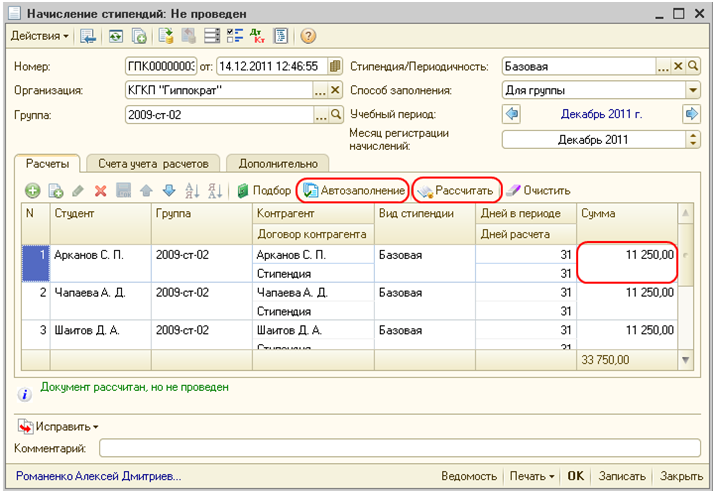Click the help question mark icon

pyautogui.click(x=307, y=36)
